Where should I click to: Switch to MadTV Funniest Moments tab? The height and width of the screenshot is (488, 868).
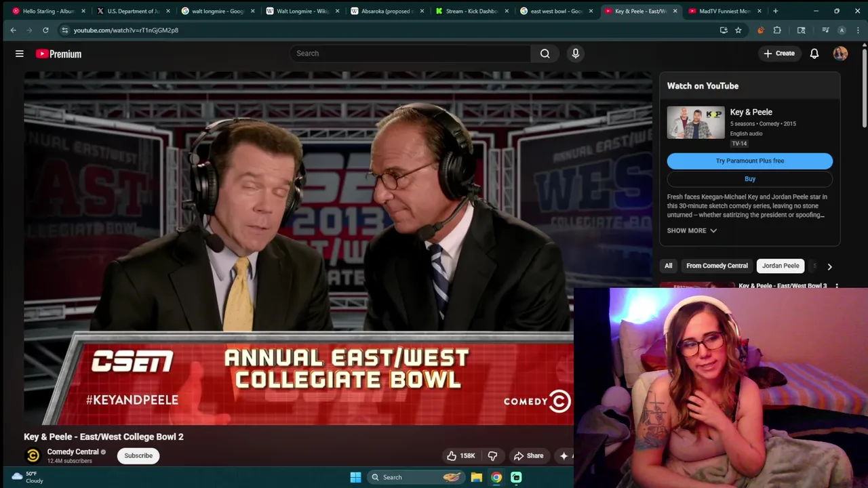coord(724,11)
